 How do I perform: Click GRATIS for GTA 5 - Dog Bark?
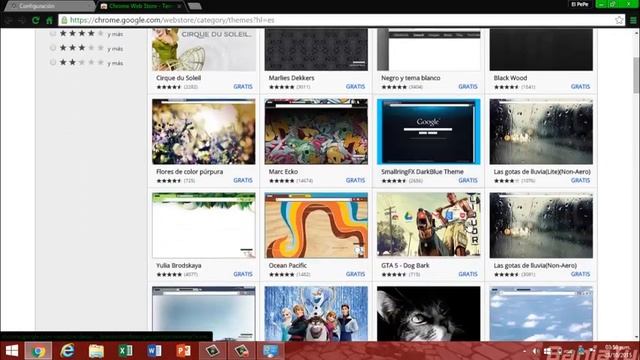pyautogui.click(x=468, y=274)
